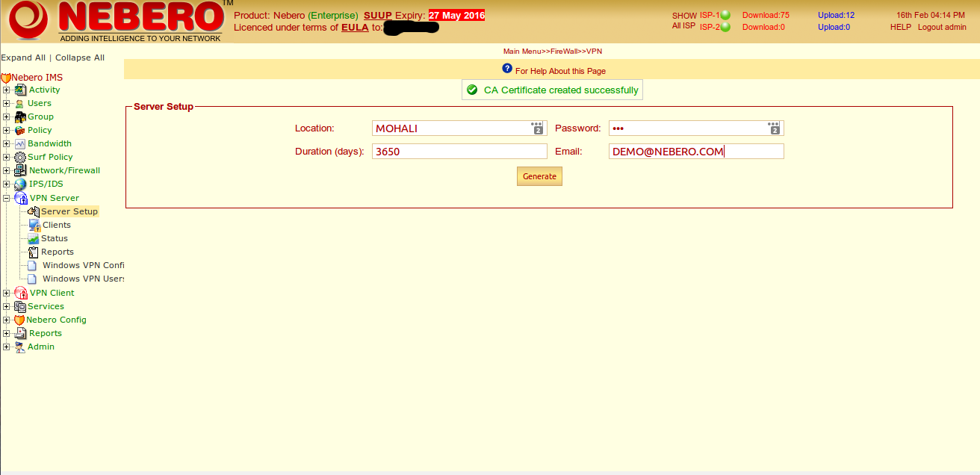
Task: Click the Surf Policy gear icon
Action: coord(20,157)
